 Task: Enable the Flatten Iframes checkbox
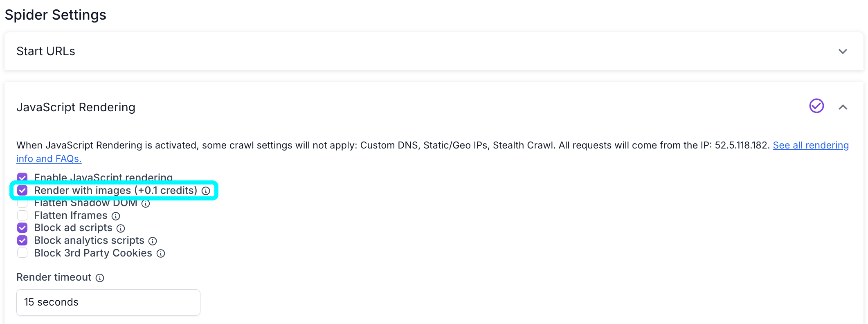click(22, 216)
